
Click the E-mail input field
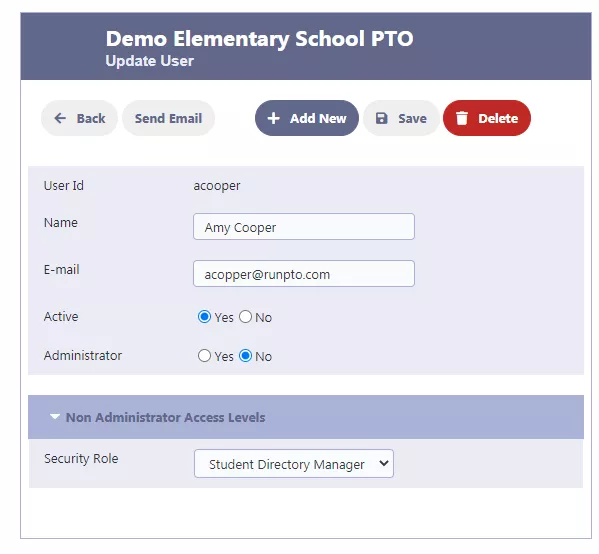pos(304,274)
